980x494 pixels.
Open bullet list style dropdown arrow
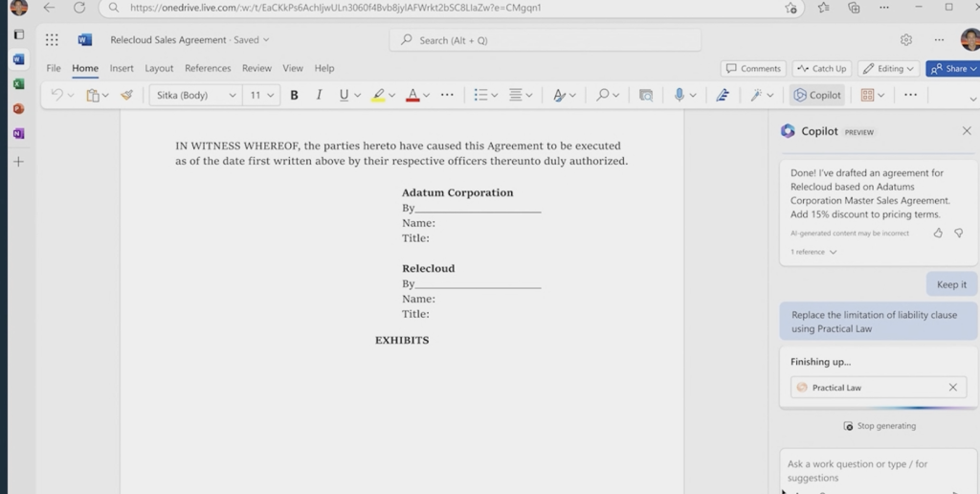click(x=495, y=95)
